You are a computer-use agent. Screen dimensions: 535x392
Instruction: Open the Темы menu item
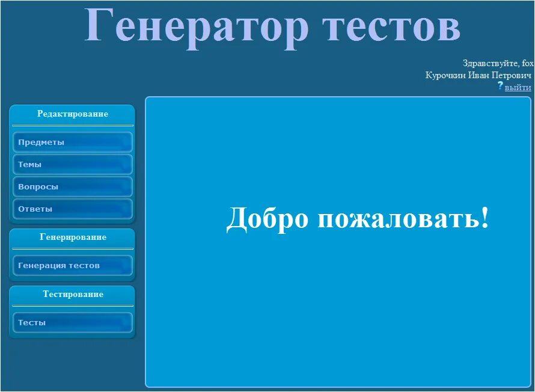coord(73,165)
